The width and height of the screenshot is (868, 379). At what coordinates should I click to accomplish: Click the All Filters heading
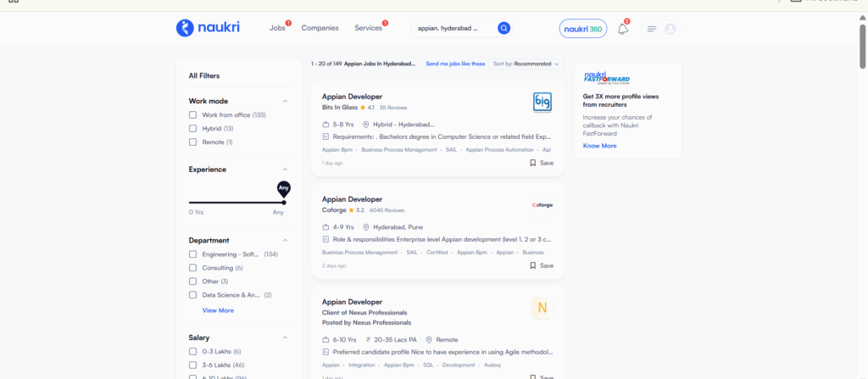point(204,76)
